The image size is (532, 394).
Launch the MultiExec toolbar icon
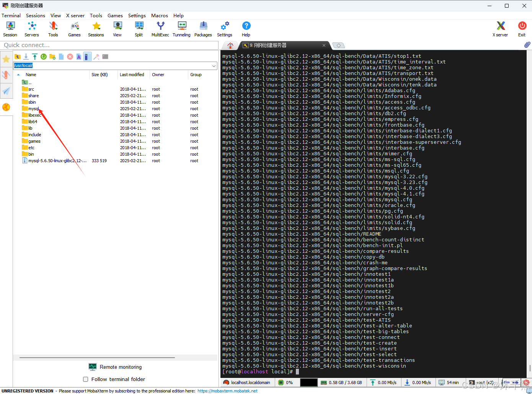tap(160, 29)
